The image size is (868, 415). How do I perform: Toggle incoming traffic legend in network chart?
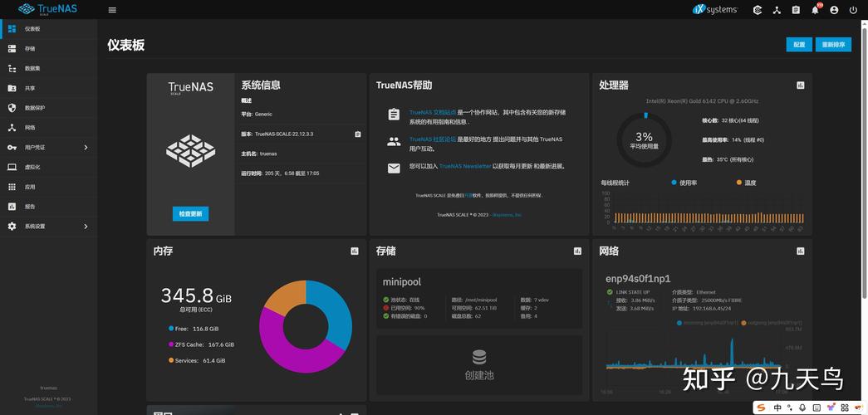(708, 322)
